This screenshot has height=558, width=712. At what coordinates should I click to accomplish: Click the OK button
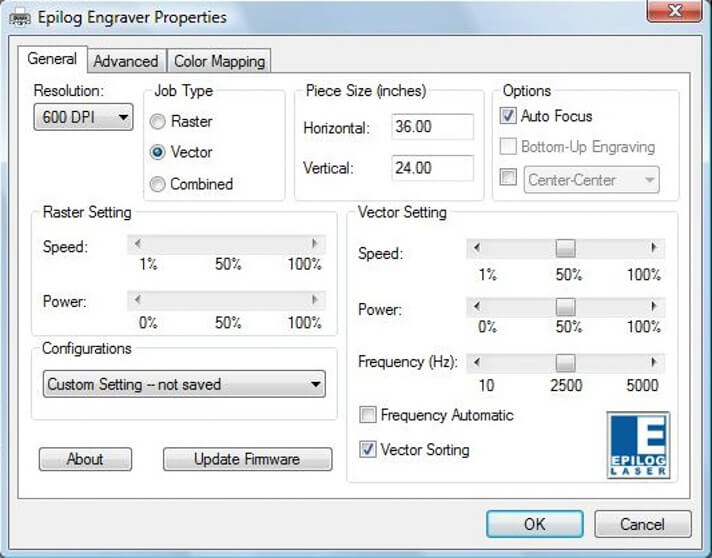pos(534,523)
